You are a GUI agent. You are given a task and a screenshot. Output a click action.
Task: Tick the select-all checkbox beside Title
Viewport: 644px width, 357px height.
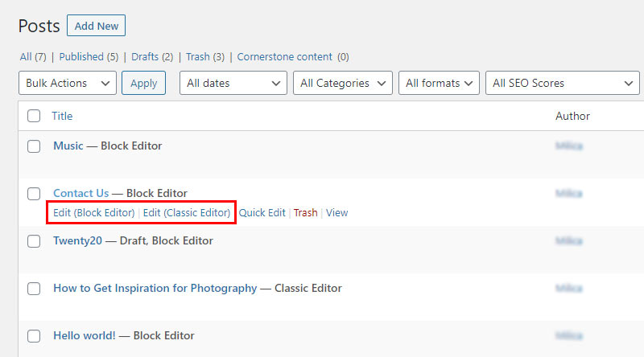(x=34, y=116)
